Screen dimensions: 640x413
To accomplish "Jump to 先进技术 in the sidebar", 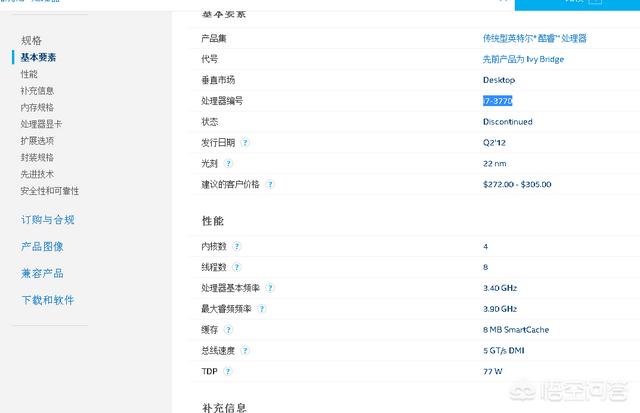I will (x=37, y=174).
